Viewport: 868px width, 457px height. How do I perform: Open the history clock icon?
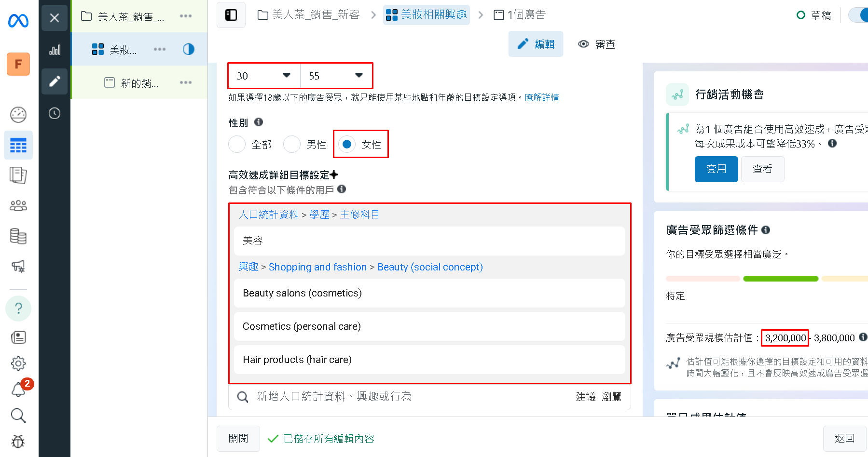[55, 113]
